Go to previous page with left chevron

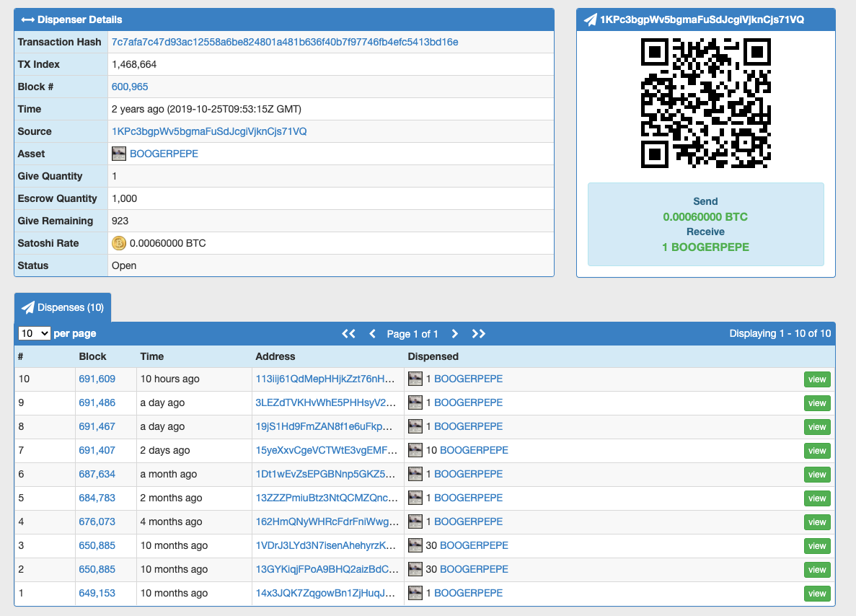click(x=372, y=334)
